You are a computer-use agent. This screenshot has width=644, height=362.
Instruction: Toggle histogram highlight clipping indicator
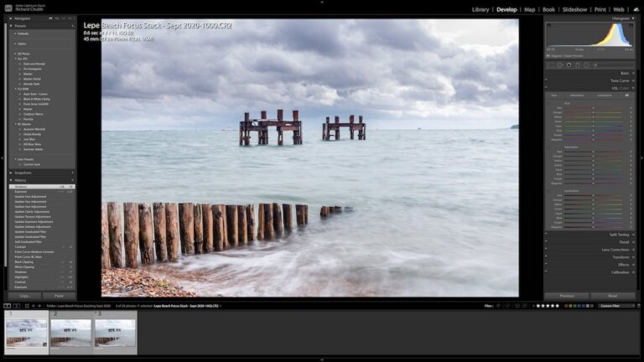631,25
